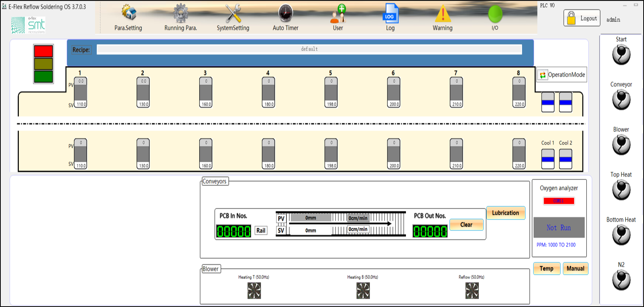Click the Heating T blower fan icon

(254, 291)
